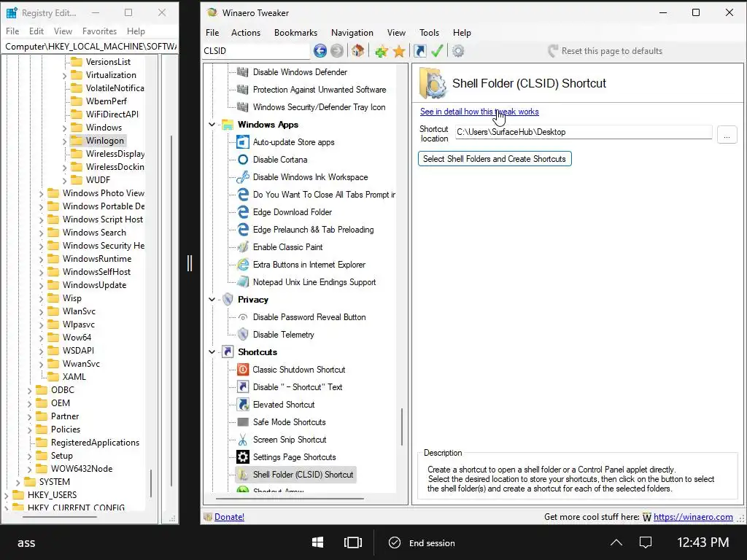Select the Policies registry key
This screenshot has width=747, height=560.
click(66, 429)
